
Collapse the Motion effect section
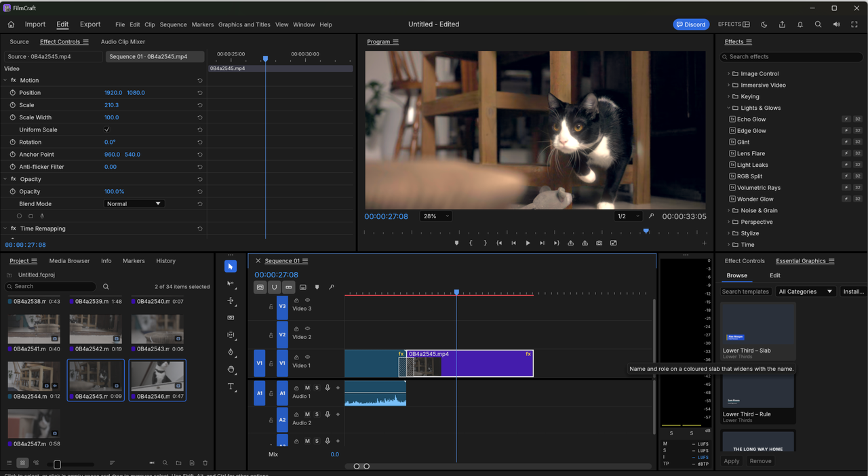tap(5, 80)
